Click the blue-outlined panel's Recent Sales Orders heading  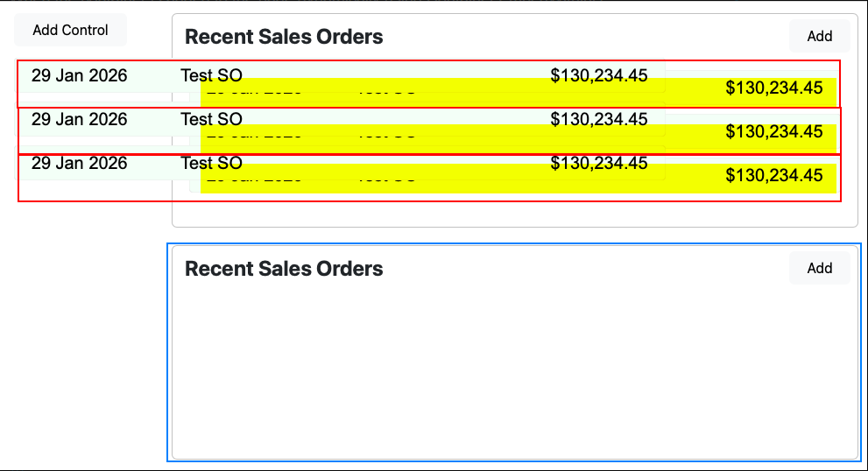coord(284,269)
